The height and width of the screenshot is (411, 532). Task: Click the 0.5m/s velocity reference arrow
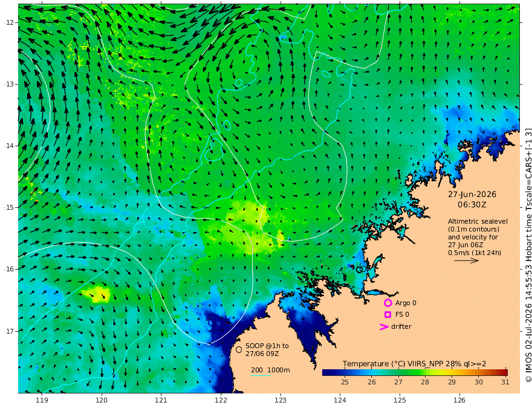tap(467, 261)
